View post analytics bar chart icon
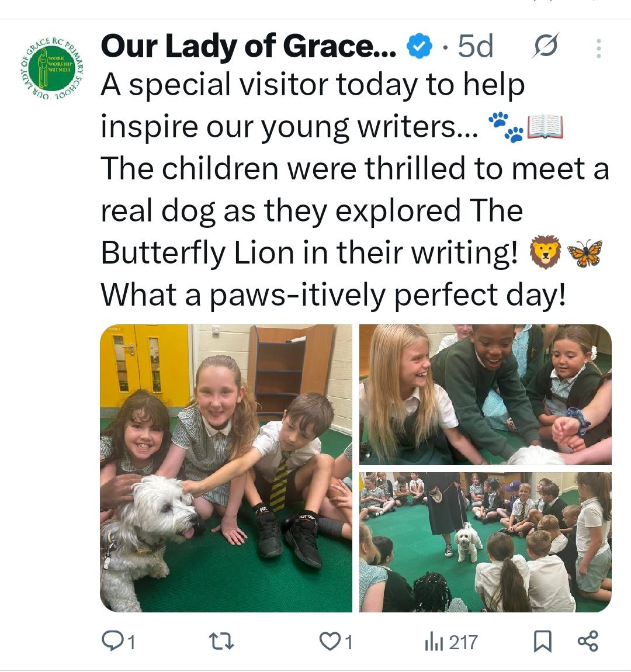Viewport: 631px width, 672px height. pos(434,642)
